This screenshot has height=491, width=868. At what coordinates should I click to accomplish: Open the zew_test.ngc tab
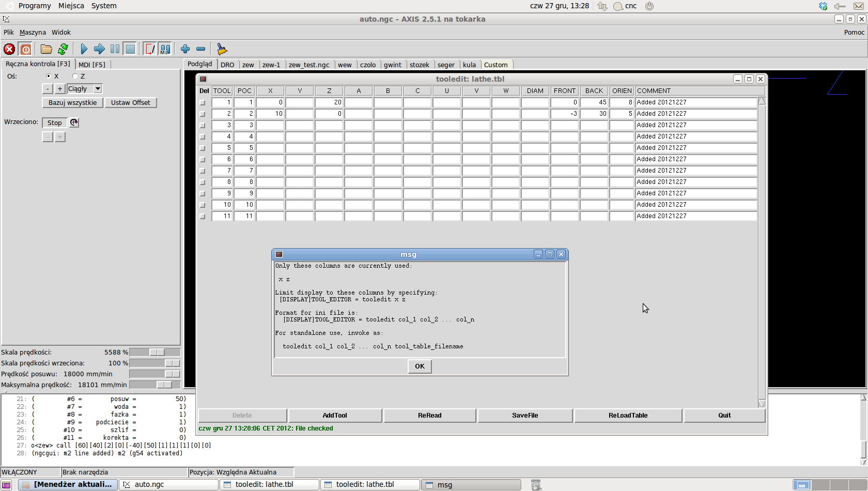point(309,65)
